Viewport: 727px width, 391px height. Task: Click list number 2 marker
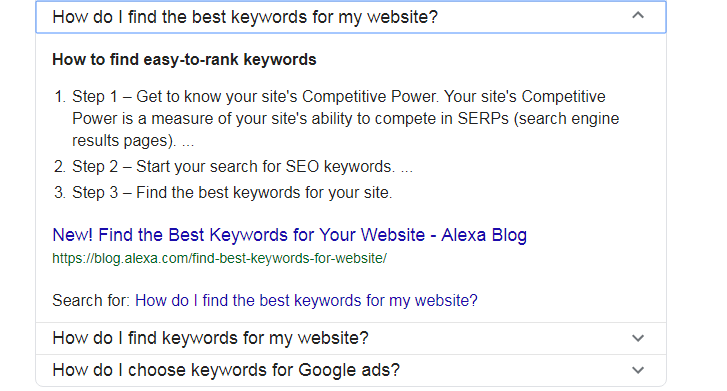point(60,167)
